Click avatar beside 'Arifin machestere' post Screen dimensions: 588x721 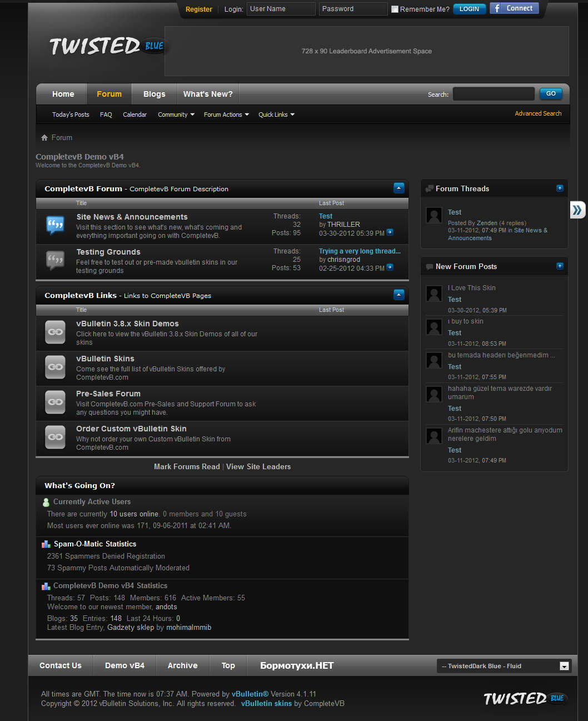click(434, 436)
